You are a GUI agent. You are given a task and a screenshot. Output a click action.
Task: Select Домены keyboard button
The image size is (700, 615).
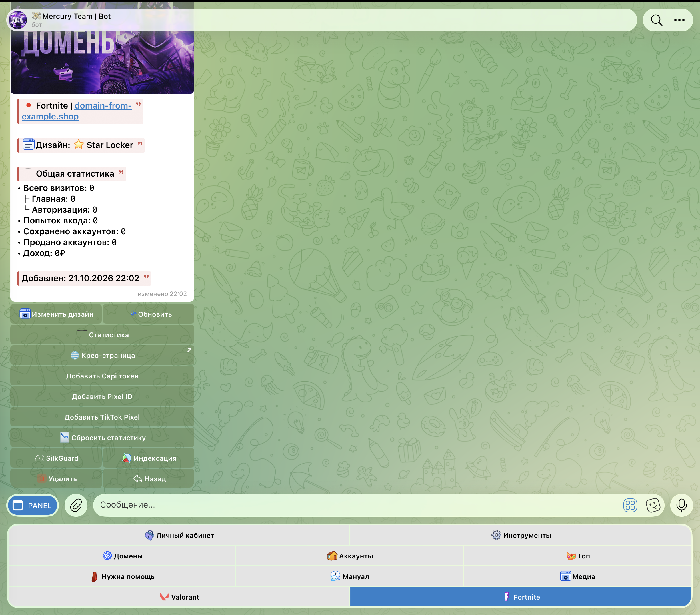click(122, 555)
